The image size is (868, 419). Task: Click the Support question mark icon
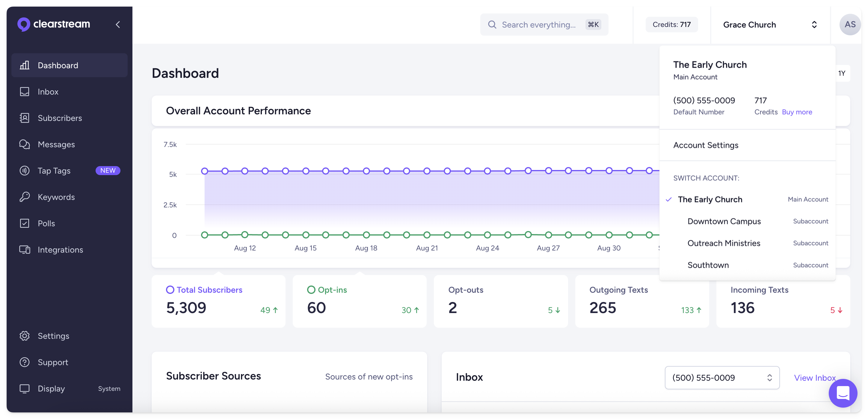(x=25, y=362)
